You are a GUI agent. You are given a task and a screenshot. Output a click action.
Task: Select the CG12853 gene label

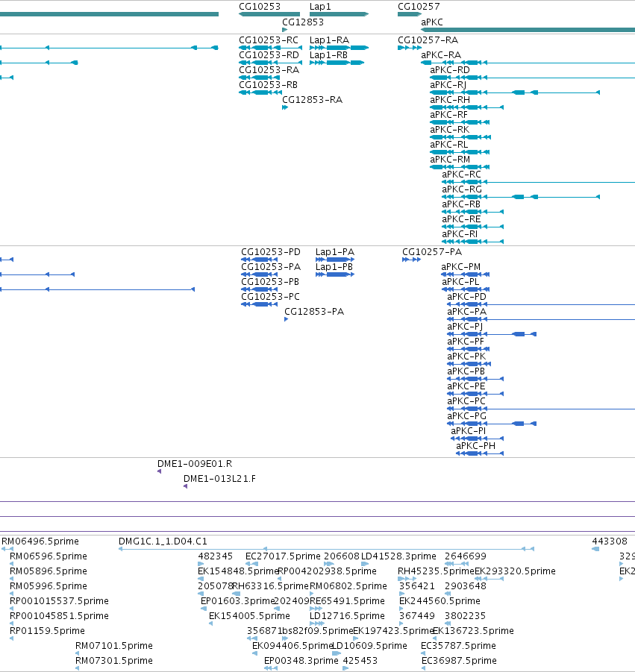pyautogui.click(x=303, y=22)
